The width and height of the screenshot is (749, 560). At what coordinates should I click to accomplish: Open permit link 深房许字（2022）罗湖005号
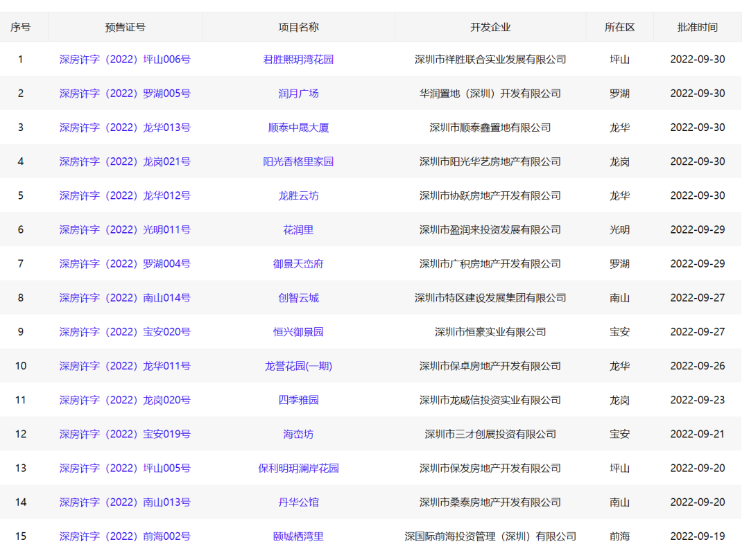[125, 93]
